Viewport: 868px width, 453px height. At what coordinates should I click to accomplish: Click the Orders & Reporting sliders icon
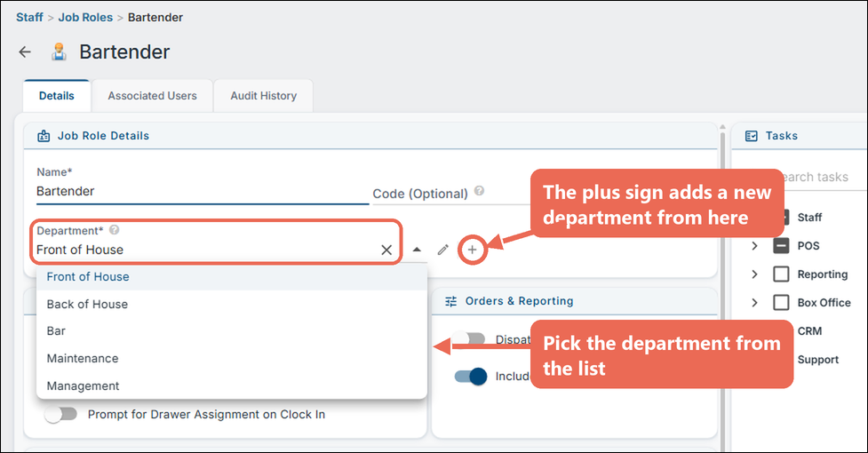(x=451, y=301)
